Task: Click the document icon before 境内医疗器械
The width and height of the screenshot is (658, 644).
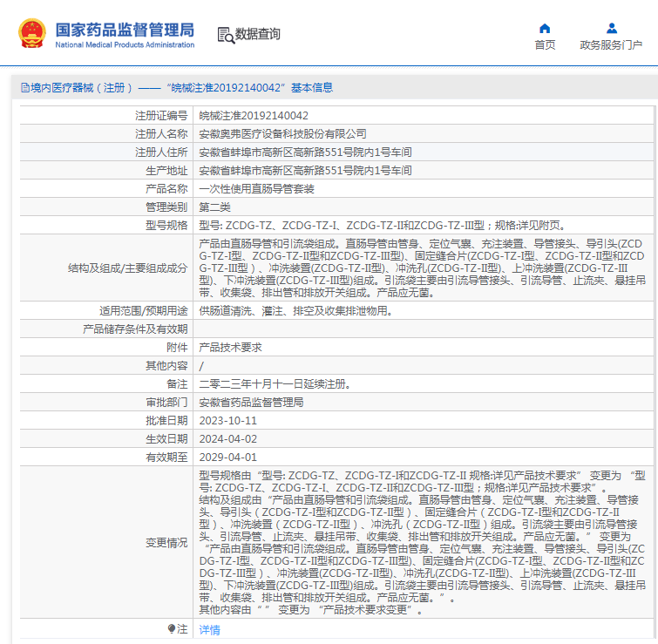Action: tap(25, 88)
